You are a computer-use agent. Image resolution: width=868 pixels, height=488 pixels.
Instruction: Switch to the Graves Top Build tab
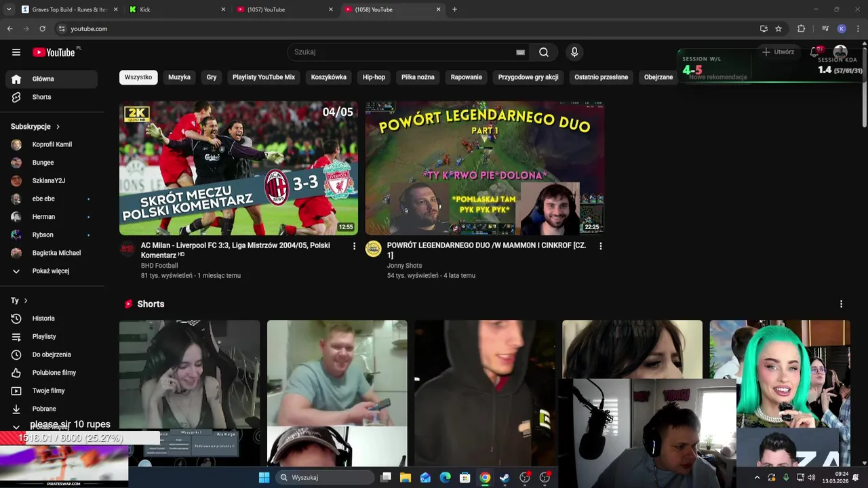click(69, 9)
